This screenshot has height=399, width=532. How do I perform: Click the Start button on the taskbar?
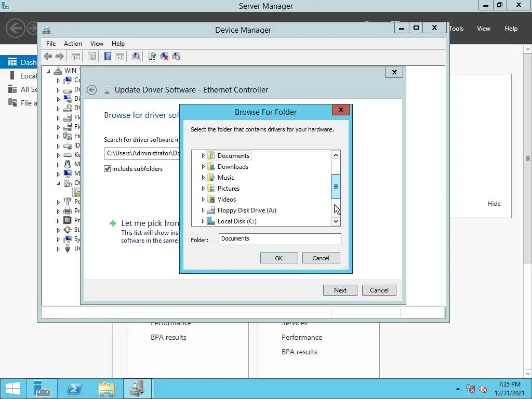point(13,389)
